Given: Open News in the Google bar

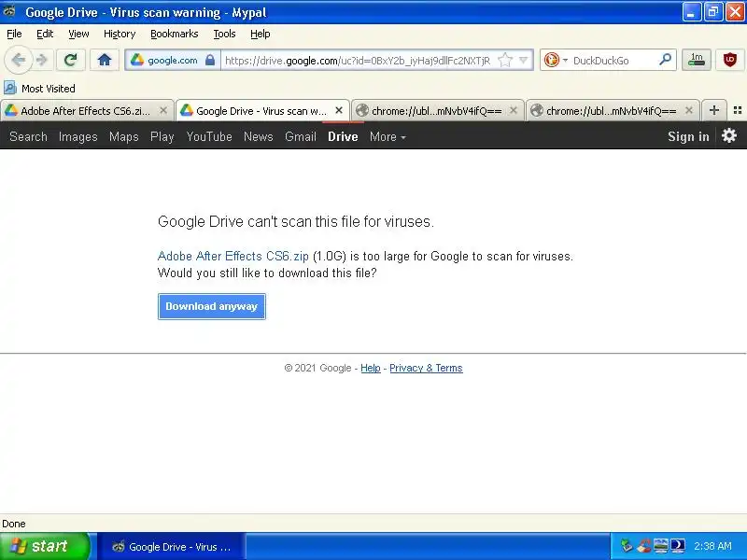Looking at the screenshot, I should (259, 136).
